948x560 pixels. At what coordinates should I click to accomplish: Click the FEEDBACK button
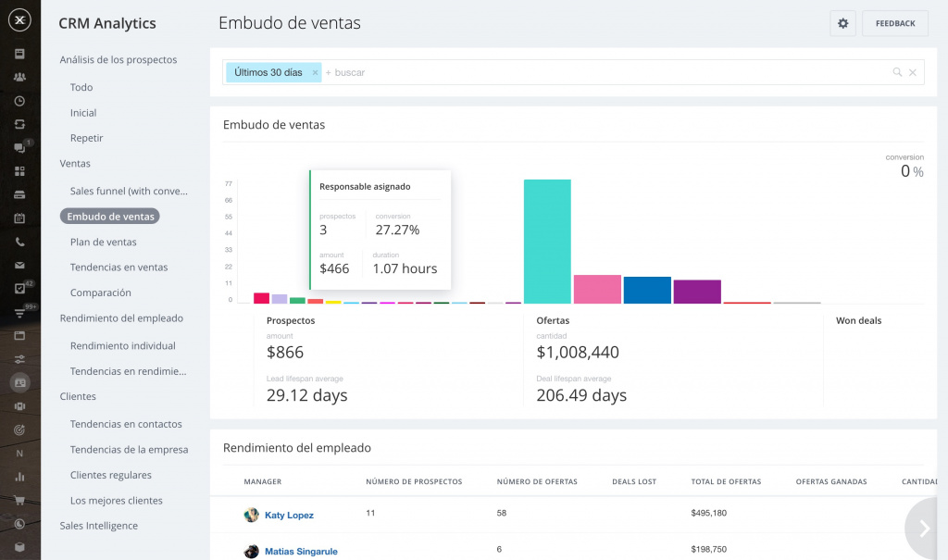894,23
